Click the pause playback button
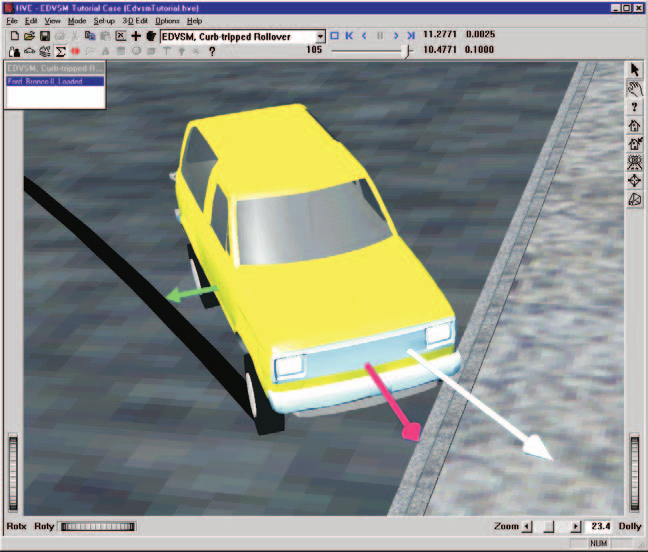Viewport: 648px width, 552px height. tap(380, 36)
